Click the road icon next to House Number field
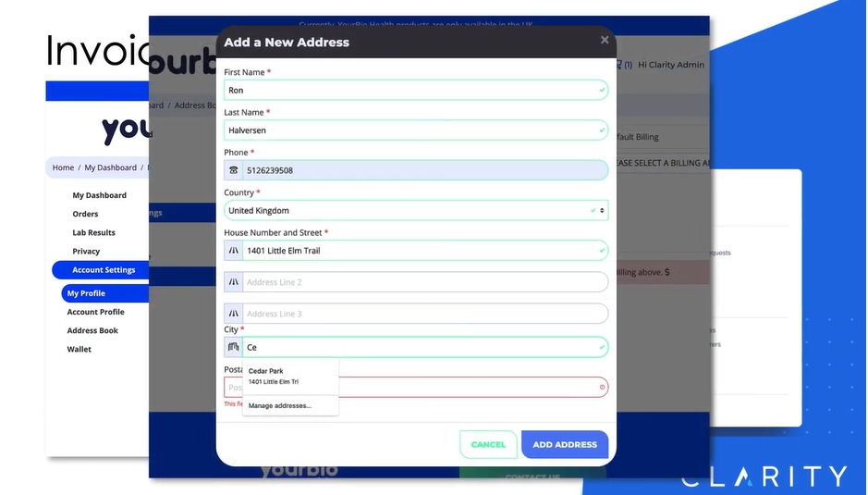 (233, 251)
